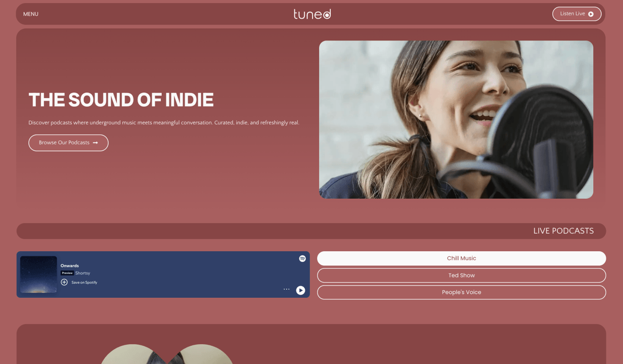Open the Onwards track title link

70,265
